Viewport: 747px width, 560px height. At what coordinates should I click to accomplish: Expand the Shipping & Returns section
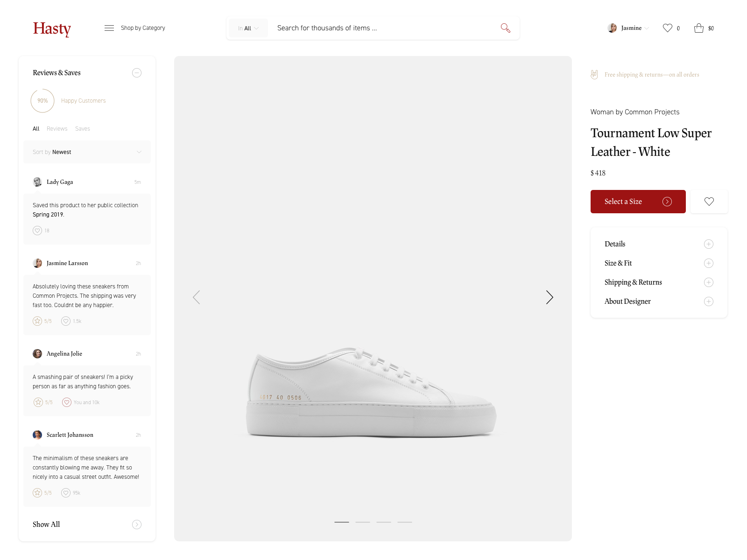709,282
